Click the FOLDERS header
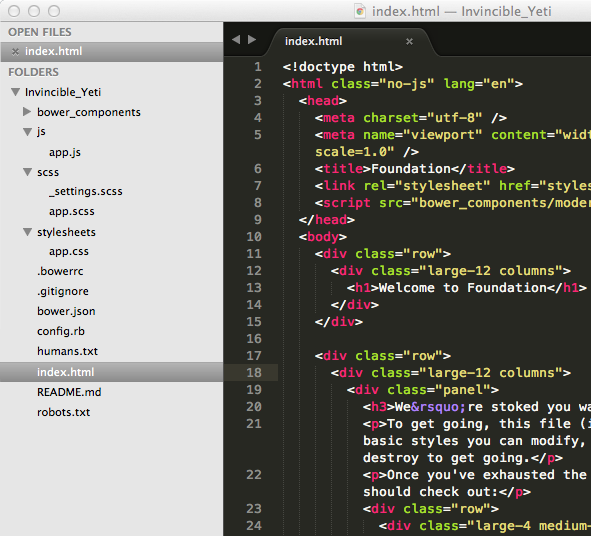 (34, 72)
